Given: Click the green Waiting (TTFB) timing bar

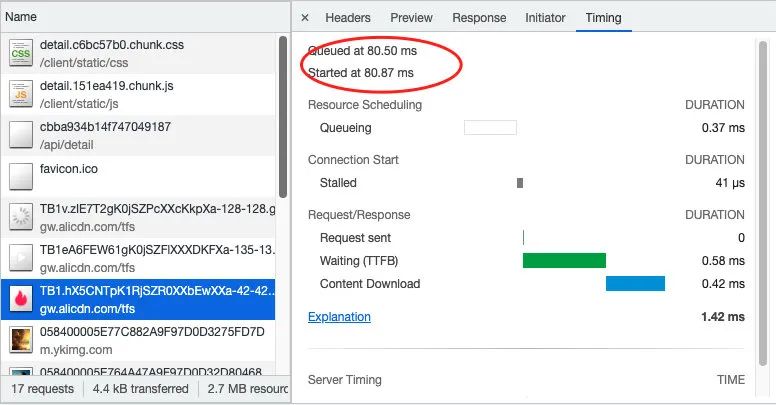Looking at the screenshot, I should coord(564,261).
